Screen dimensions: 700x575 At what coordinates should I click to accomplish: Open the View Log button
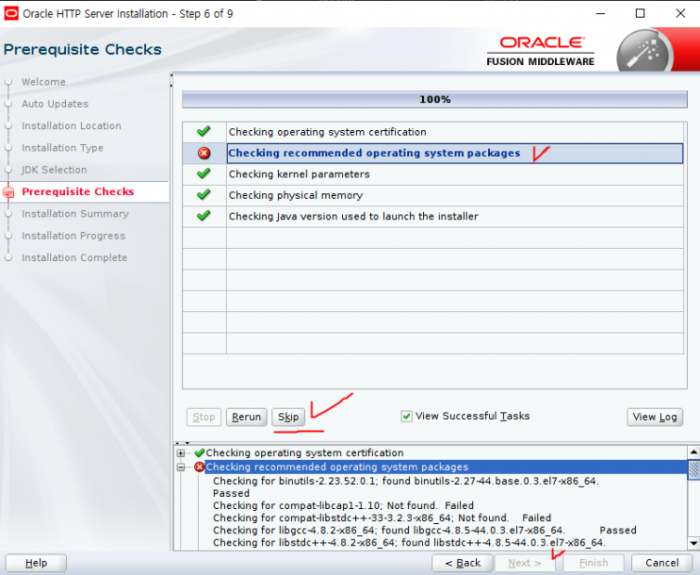(654, 417)
